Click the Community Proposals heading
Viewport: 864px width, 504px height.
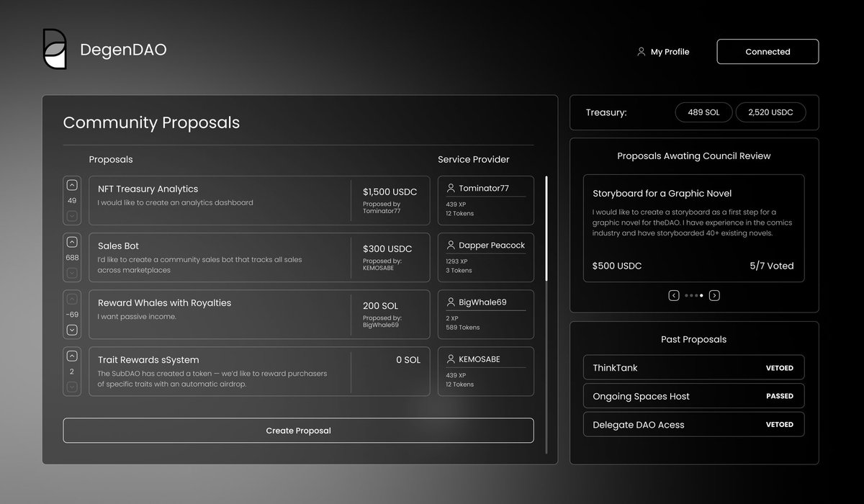point(151,122)
